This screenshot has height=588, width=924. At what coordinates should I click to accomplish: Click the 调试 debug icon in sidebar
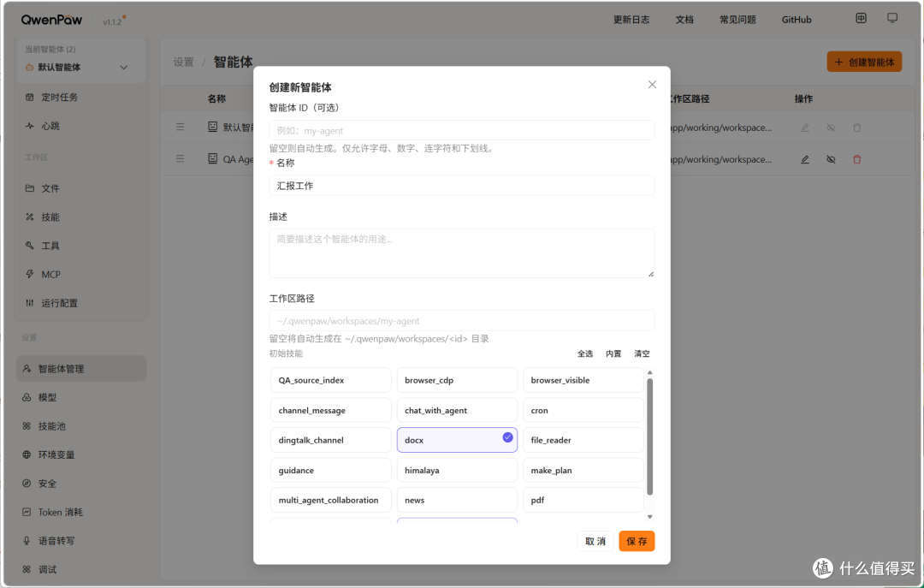(x=27, y=569)
